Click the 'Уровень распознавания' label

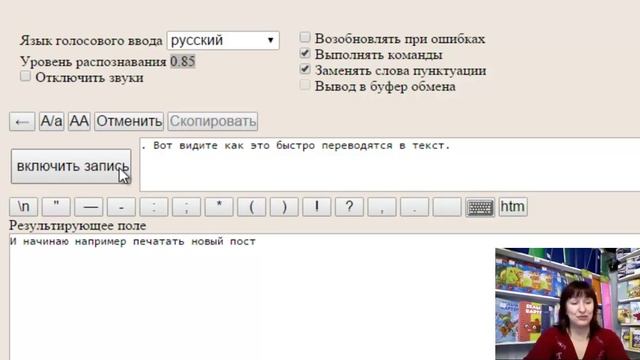(x=93, y=62)
